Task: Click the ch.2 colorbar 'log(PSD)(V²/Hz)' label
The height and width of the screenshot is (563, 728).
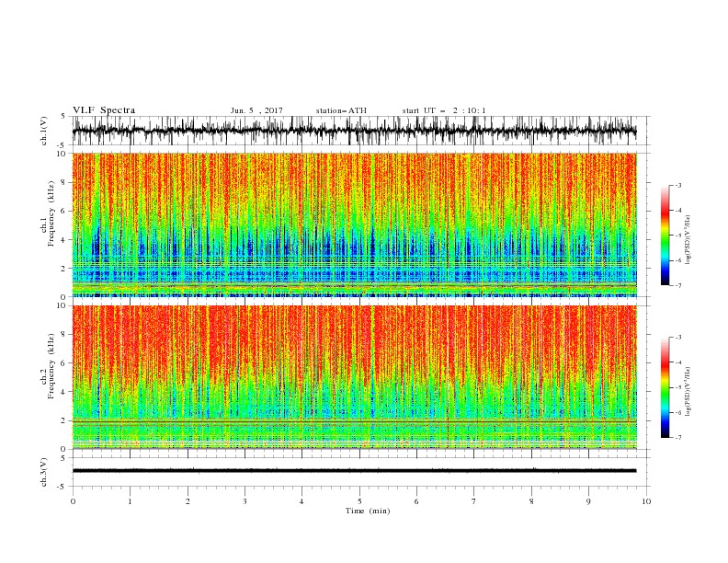Action: click(688, 391)
